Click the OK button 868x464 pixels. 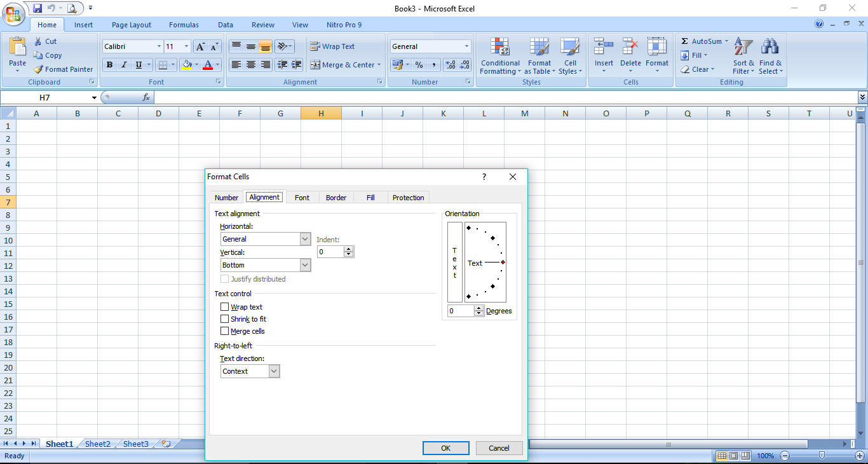pos(445,447)
